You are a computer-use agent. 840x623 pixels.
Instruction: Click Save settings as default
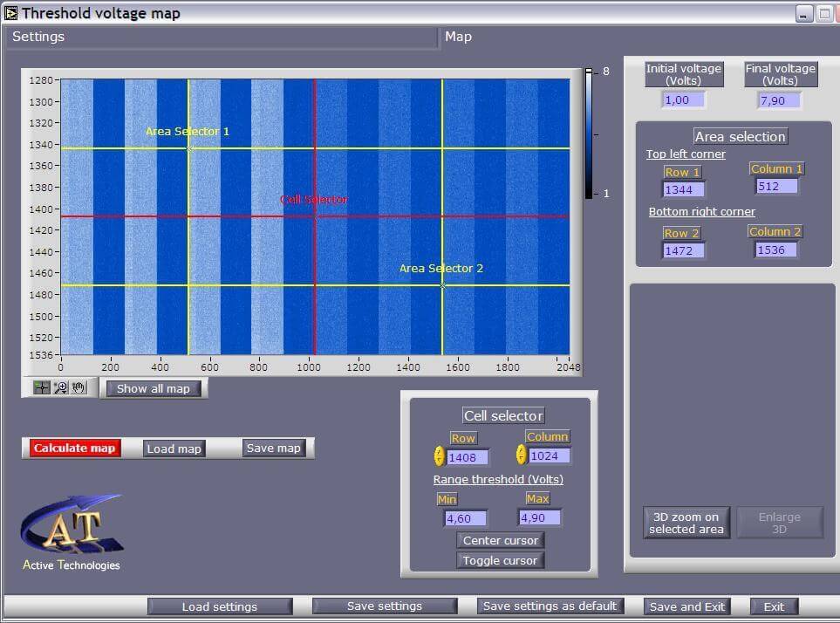[550, 606]
